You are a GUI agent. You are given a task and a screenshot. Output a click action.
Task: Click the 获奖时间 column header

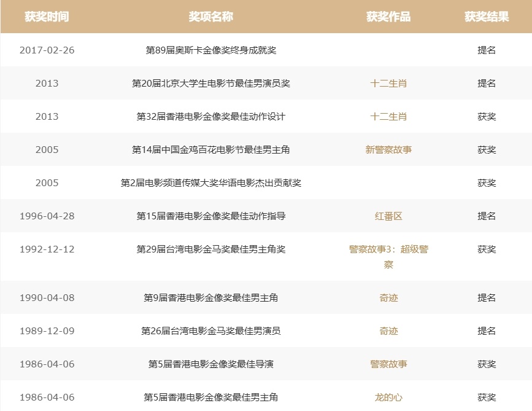[x=47, y=17]
